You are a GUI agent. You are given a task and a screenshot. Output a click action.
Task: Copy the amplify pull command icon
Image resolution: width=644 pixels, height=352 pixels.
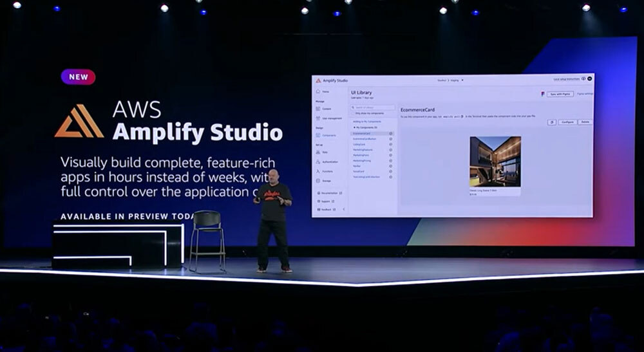pos(462,116)
